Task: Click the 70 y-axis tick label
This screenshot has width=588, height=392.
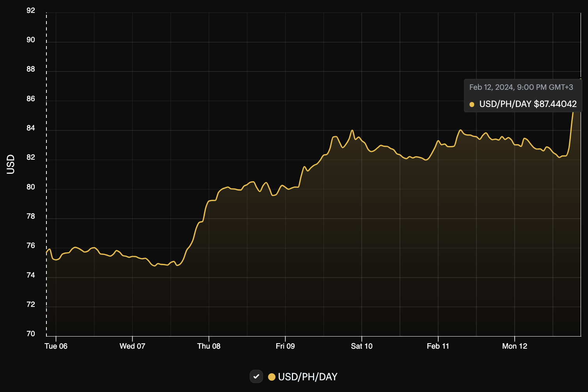Action: tap(31, 334)
